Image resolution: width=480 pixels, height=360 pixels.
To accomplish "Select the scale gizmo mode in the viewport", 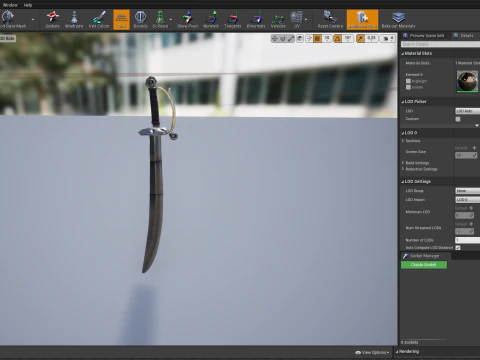I will point(291,39).
